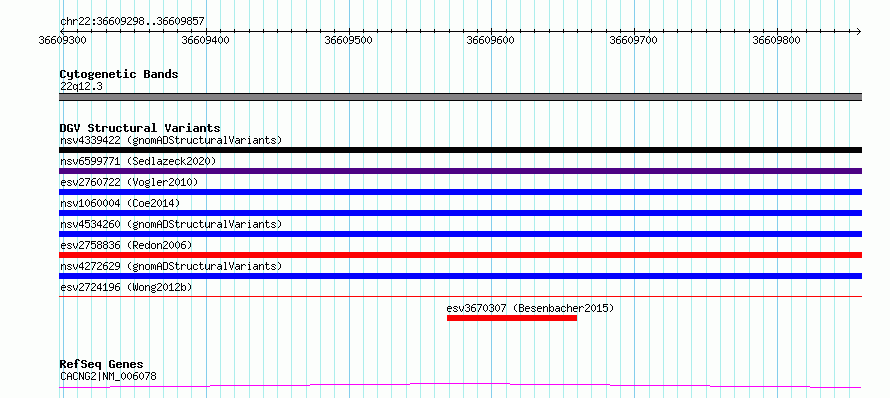Viewport: 890px width, 398px height.
Task: Click the thick red esv2758836 bar
Action: 460,255
